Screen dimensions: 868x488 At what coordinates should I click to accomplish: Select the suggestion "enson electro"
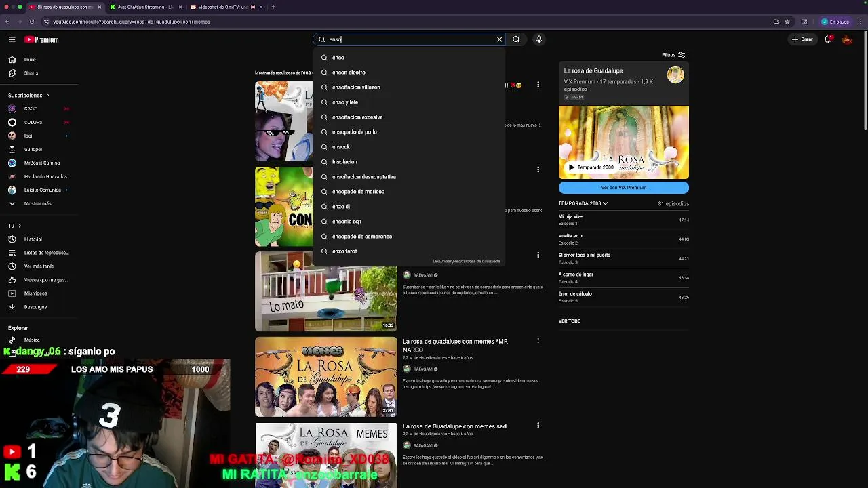tap(409, 73)
